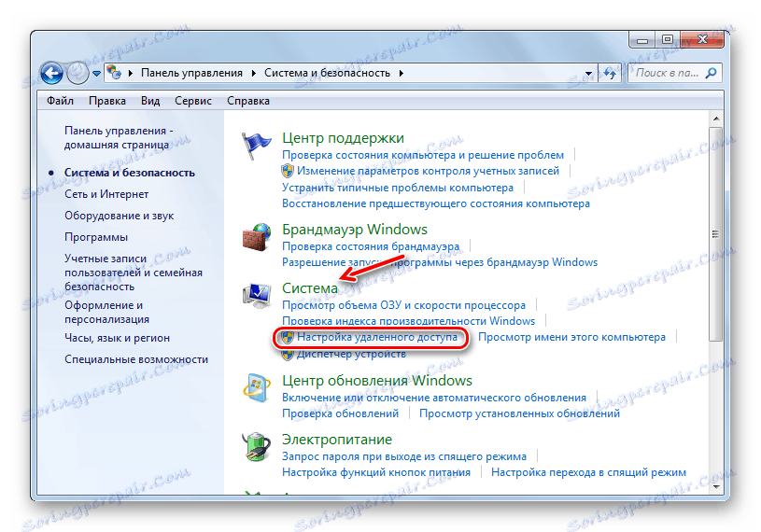The height and width of the screenshot is (532, 761).
Task: Click the Forward navigation arrow button
Action: coord(78,74)
